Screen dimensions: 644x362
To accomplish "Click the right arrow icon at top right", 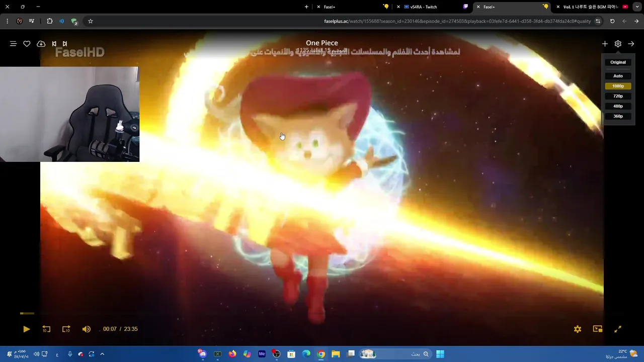I will pyautogui.click(x=631, y=44).
